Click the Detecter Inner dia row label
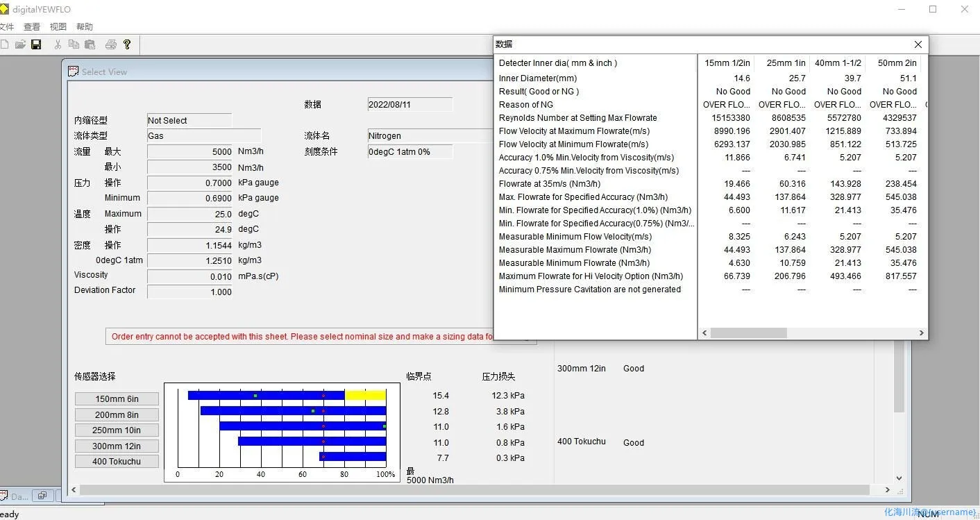Screen dimensions: 980x520 pyautogui.click(x=558, y=63)
